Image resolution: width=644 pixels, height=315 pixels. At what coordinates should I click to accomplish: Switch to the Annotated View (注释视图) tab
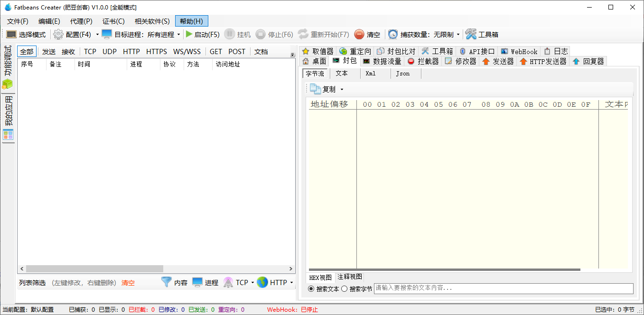point(350,277)
